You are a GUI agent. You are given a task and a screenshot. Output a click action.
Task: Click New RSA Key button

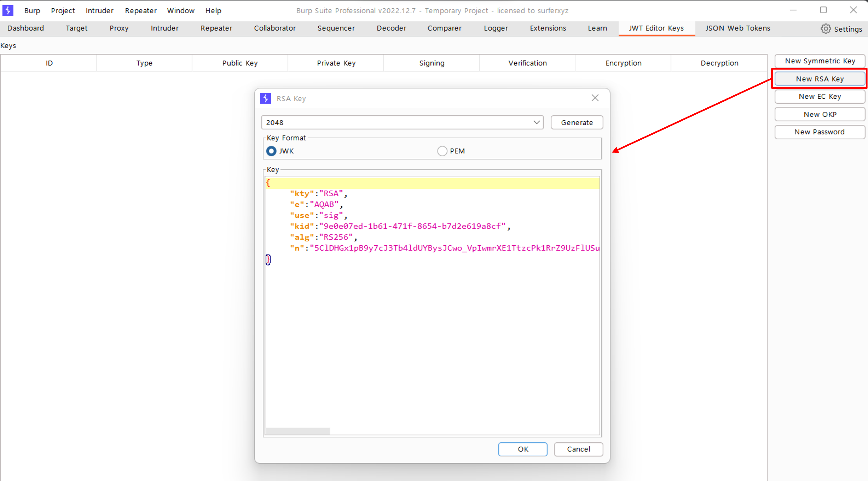tap(820, 79)
